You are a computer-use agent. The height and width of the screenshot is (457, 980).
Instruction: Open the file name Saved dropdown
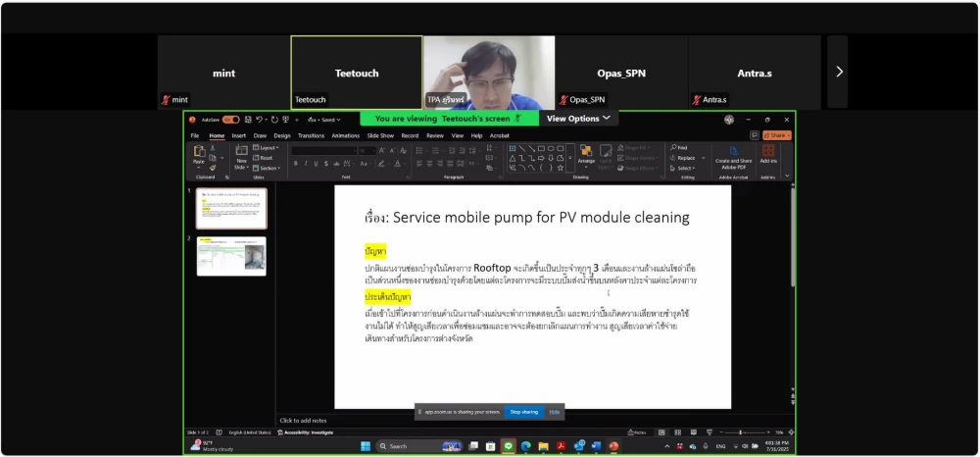(x=324, y=120)
